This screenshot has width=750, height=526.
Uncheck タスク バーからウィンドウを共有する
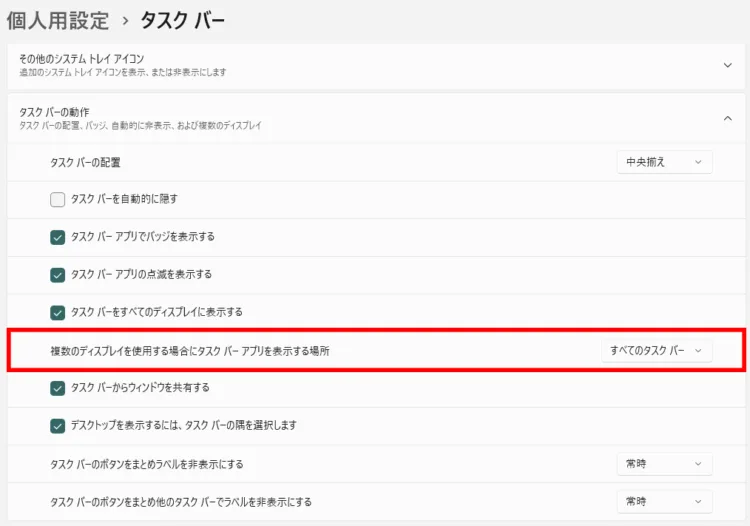pyautogui.click(x=58, y=387)
